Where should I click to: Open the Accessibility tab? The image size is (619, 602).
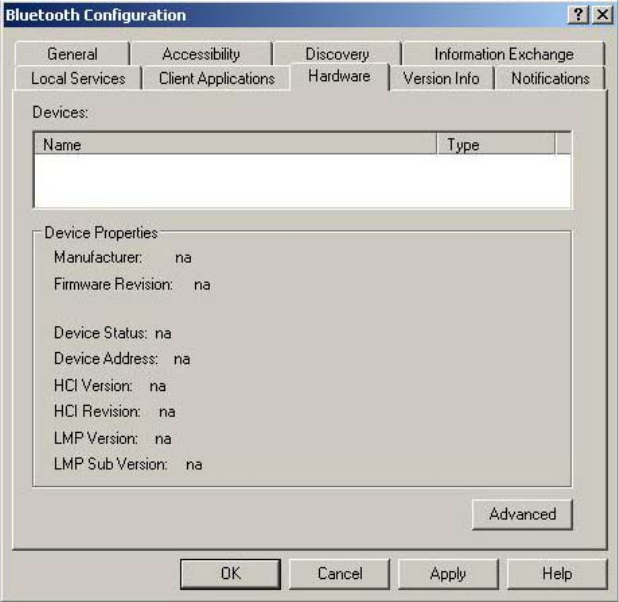[201, 54]
